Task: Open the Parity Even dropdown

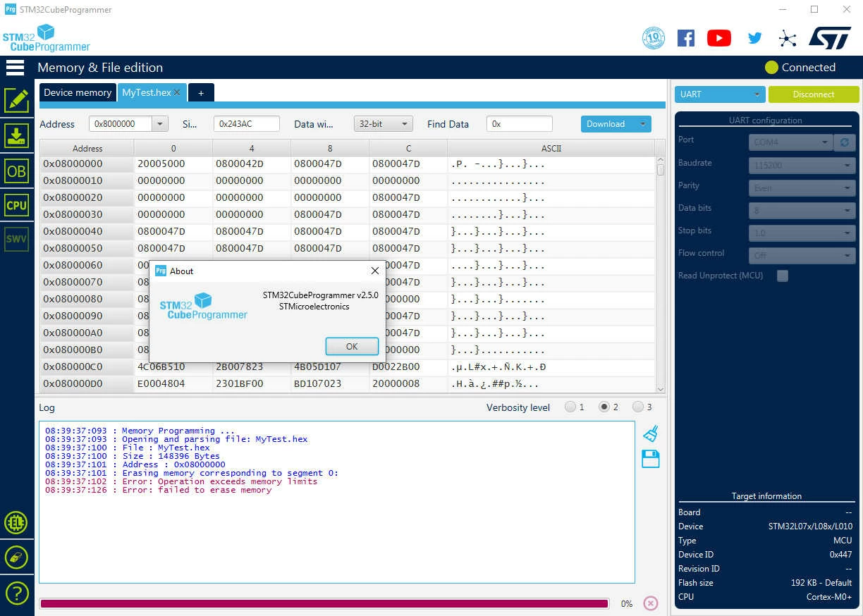Action: 802,187
